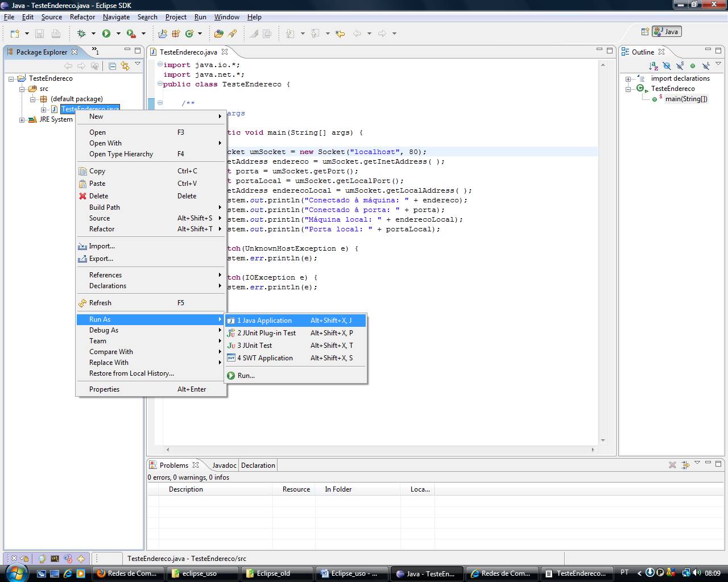Expand the JRE System library node
Screen dimensions: 728x582
(22, 119)
